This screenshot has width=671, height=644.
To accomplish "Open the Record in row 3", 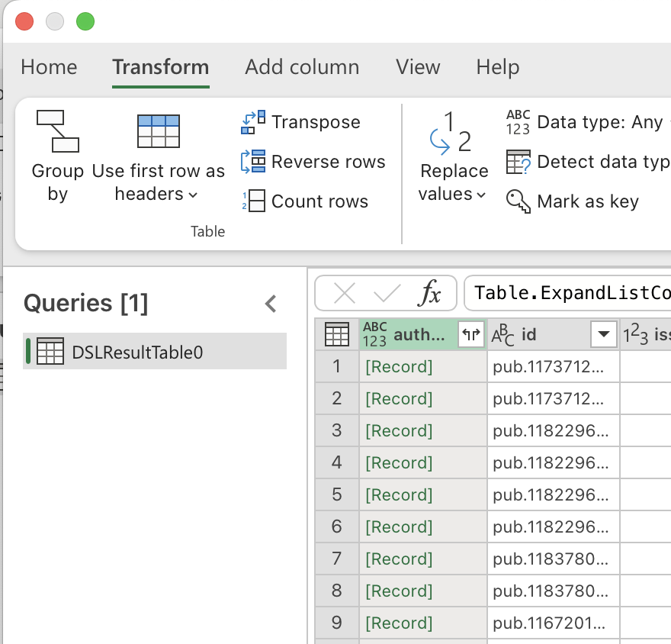I will (399, 430).
